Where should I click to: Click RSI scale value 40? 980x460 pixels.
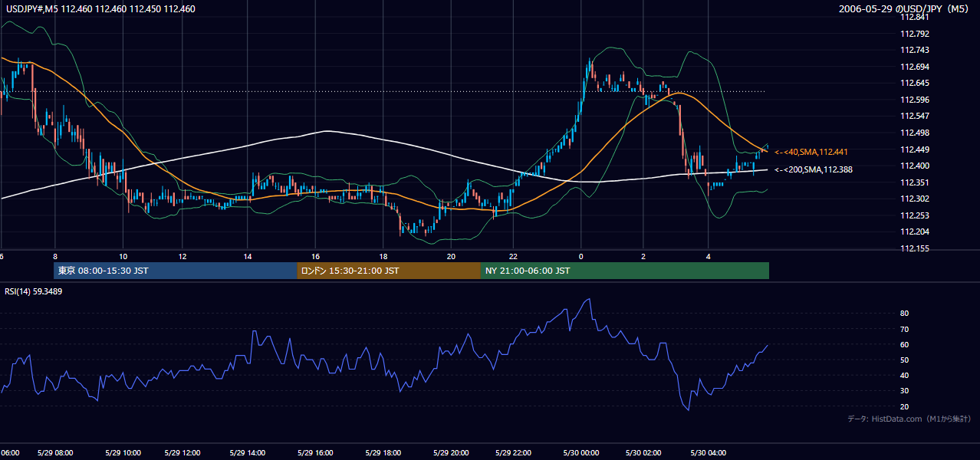(905, 376)
